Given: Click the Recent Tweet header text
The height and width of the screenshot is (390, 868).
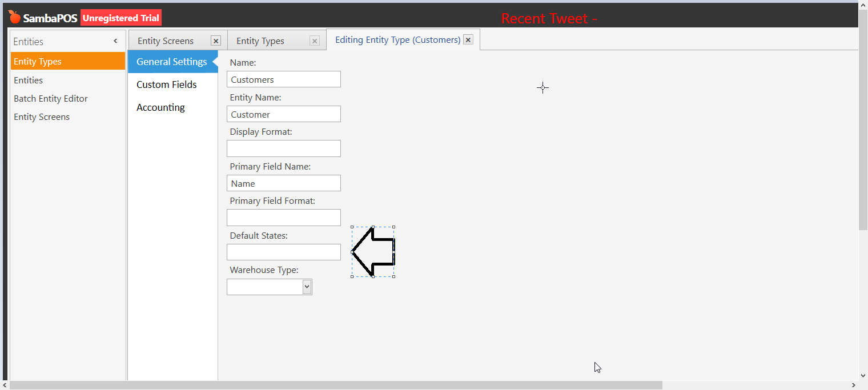Looking at the screenshot, I should [x=549, y=18].
